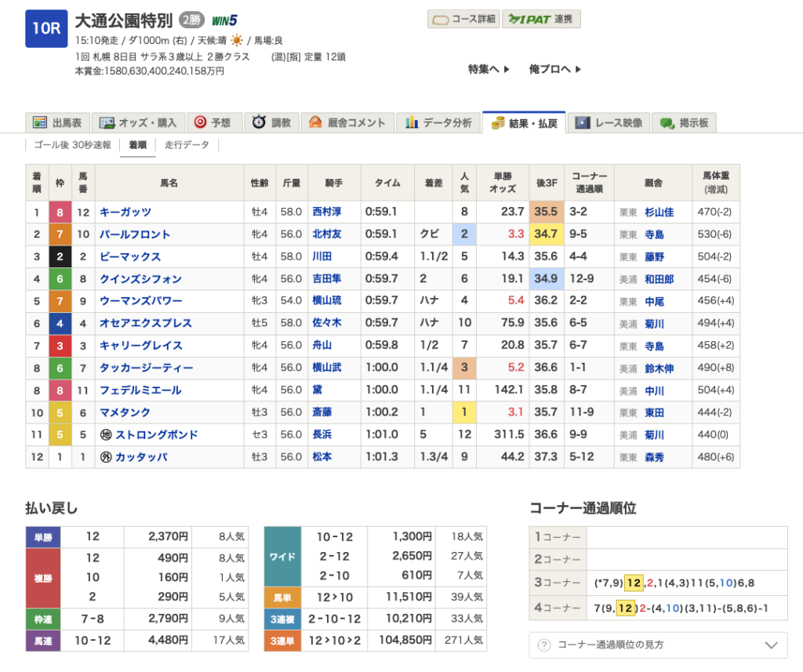803x672 pixels.
Task: Open horse フェデルミエール page
Action: click(x=140, y=390)
